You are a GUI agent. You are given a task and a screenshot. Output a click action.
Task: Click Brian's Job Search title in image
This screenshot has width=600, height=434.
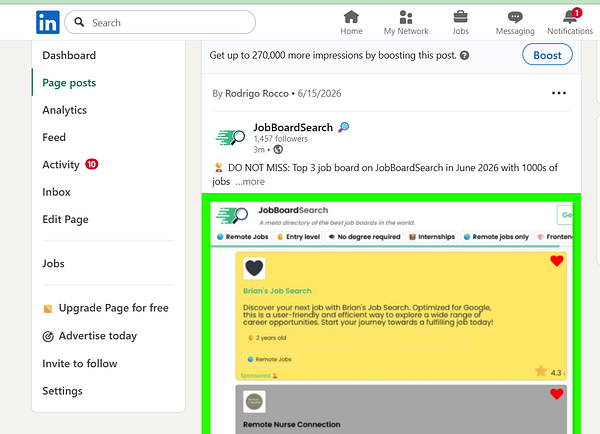point(277,291)
